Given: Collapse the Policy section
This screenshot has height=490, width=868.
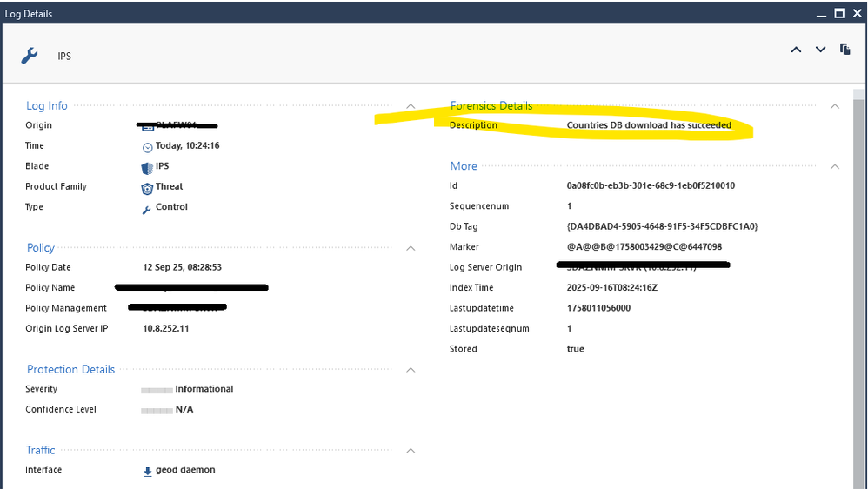Looking at the screenshot, I should (x=411, y=248).
